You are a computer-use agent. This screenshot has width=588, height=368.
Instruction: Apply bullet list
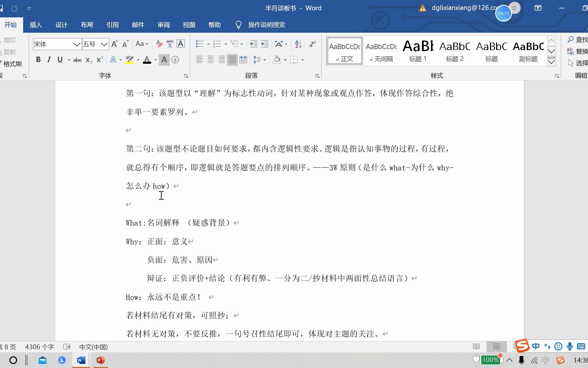tap(200, 44)
